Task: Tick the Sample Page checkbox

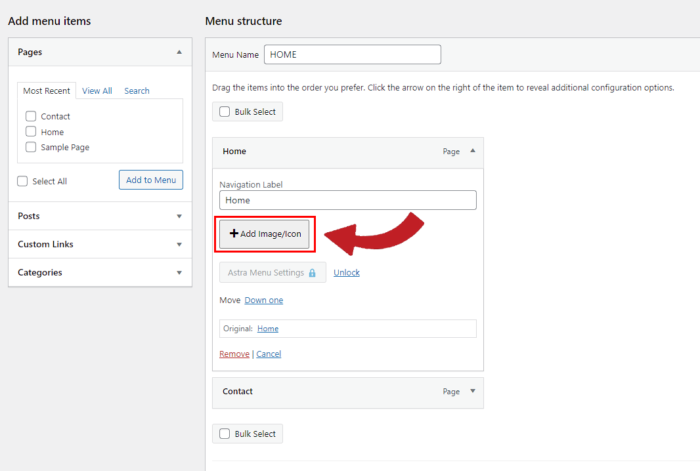Action: click(x=31, y=147)
